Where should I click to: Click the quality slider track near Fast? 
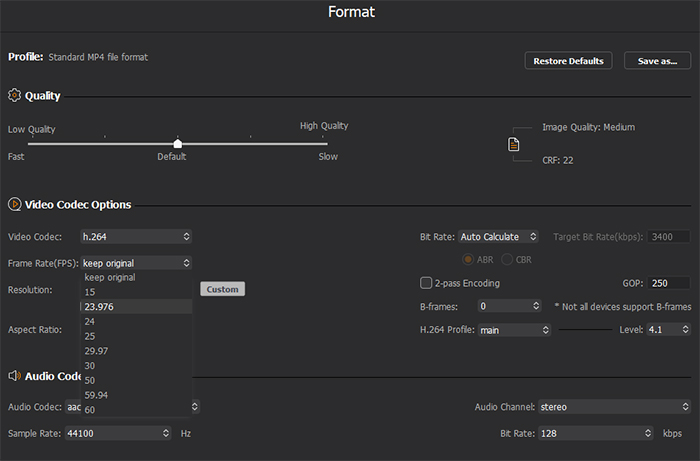(x=33, y=144)
